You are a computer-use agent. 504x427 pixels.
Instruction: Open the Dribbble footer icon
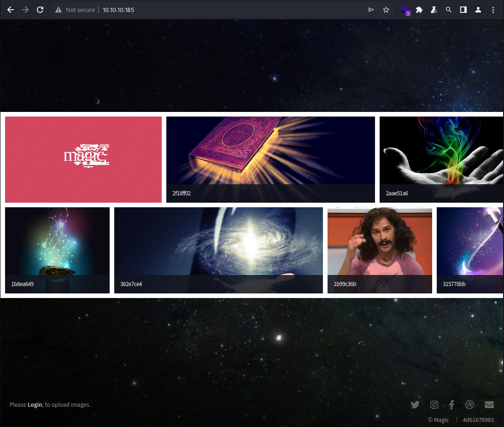click(469, 404)
